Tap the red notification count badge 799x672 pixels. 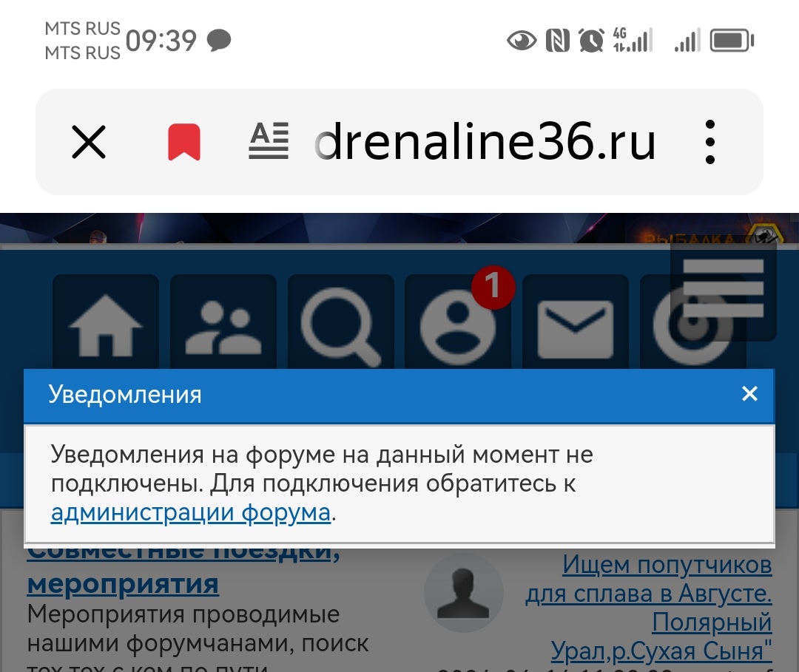click(x=493, y=287)
